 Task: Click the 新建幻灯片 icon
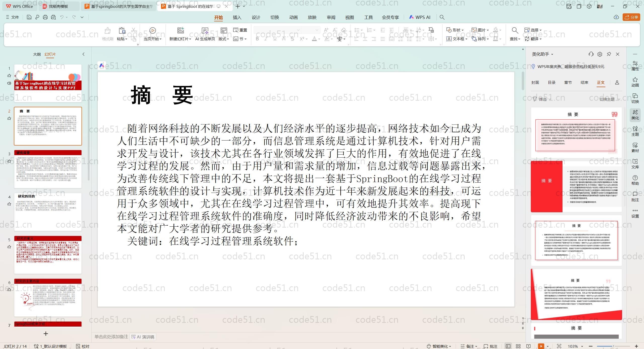pos(180,30)
